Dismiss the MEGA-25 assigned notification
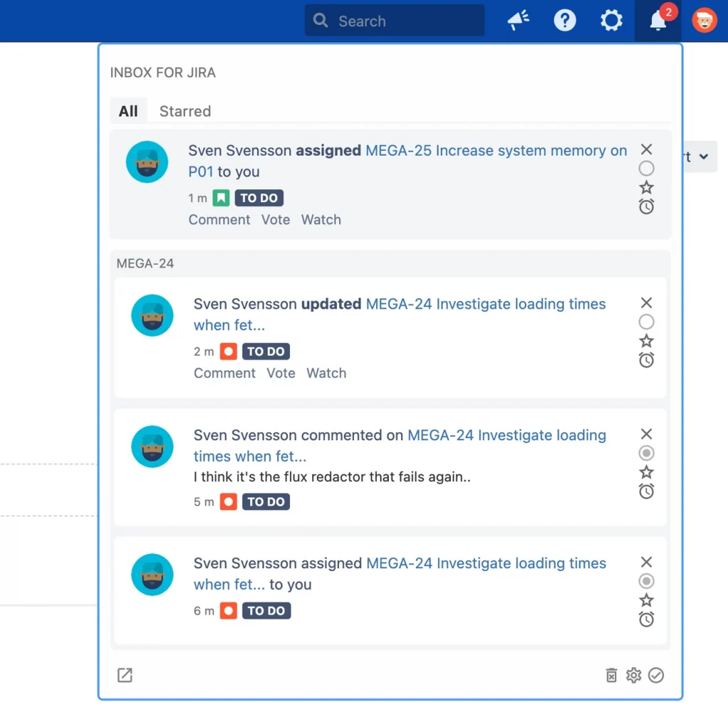The width and height of the screenshot is (728, 707). tap(646, 149)
